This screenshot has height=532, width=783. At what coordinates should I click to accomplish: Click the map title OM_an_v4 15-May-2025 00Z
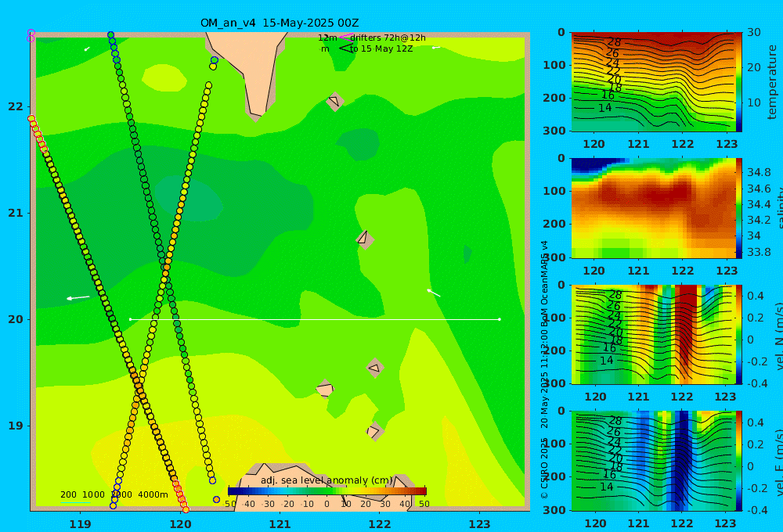(280, 23)
